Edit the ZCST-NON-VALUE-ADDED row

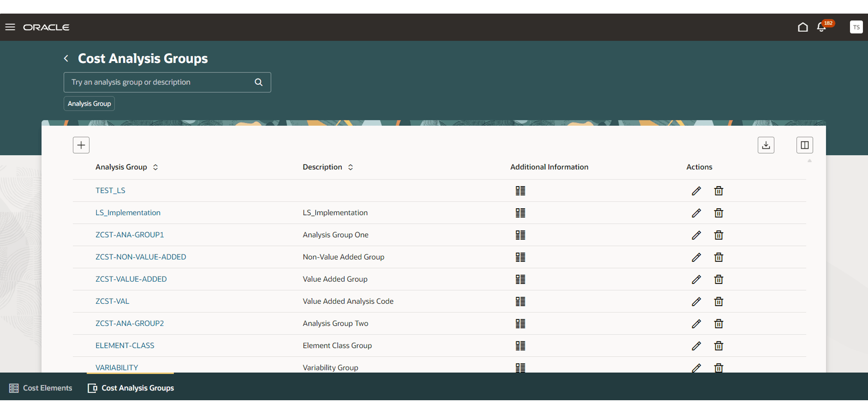696,257
